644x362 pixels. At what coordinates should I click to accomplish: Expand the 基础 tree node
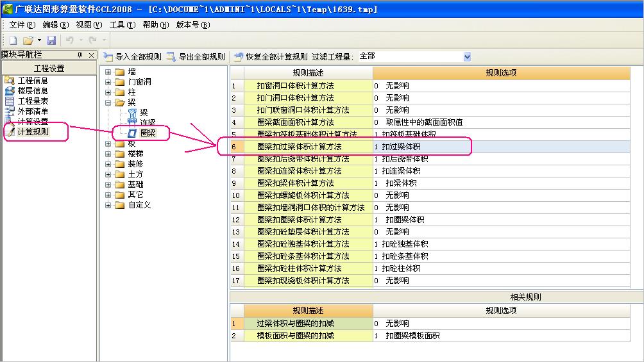coord(108,185)
